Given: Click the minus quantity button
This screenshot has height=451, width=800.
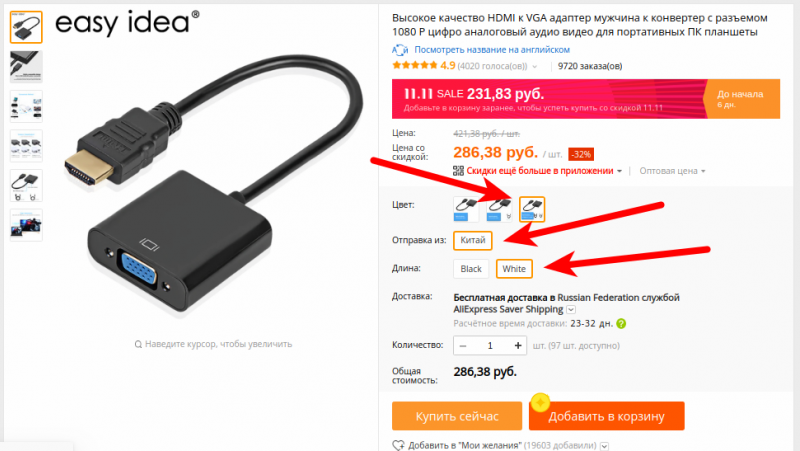Looking at the screenshot, I should 463,346.
